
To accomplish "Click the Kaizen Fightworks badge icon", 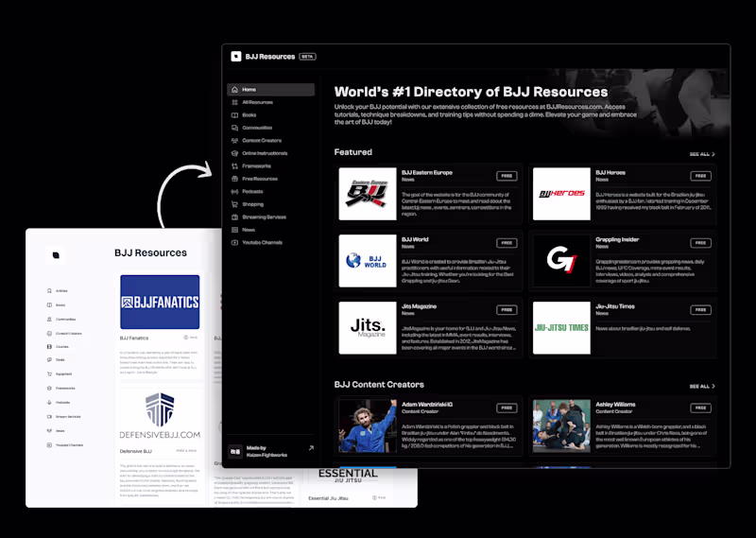I will coord(235,452).
